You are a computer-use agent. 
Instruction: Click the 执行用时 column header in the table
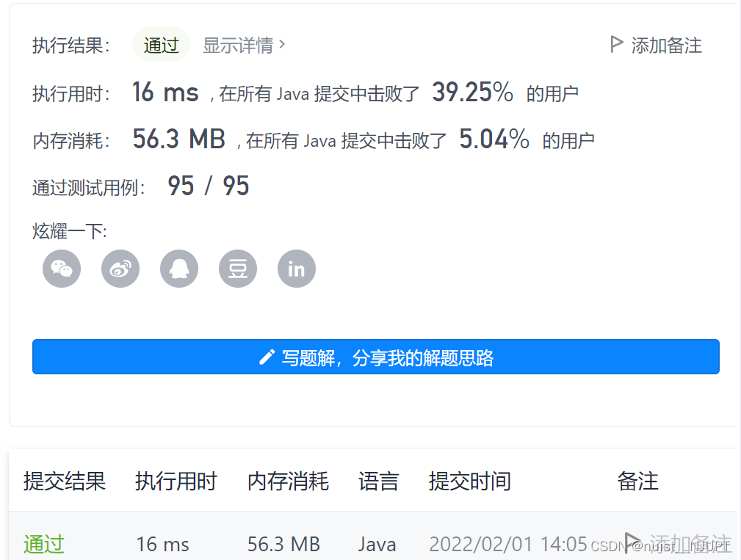(176, 481)
